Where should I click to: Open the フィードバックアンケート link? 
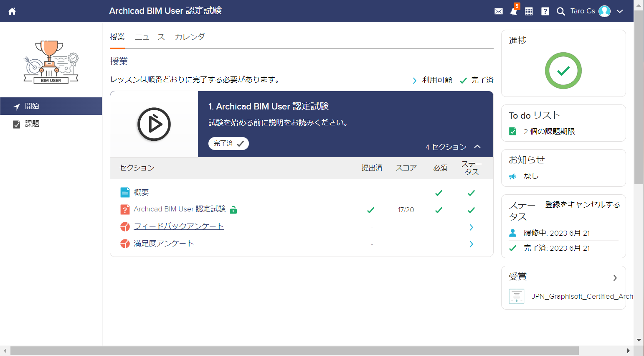179,226
